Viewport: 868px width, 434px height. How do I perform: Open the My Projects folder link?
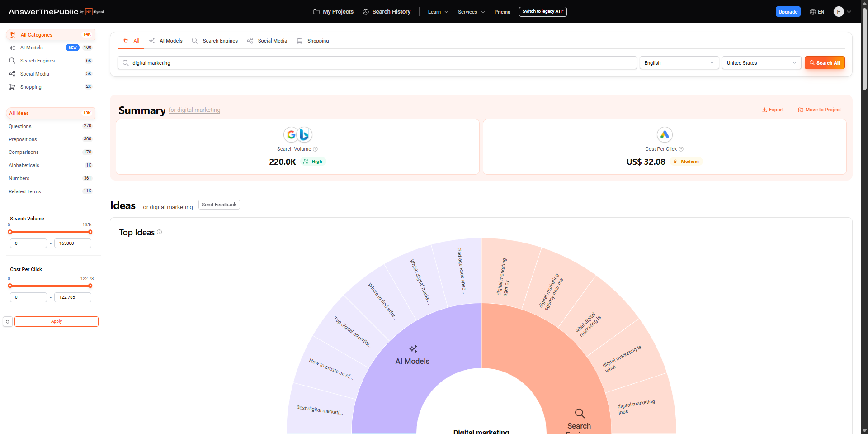(x=334, y=12)
